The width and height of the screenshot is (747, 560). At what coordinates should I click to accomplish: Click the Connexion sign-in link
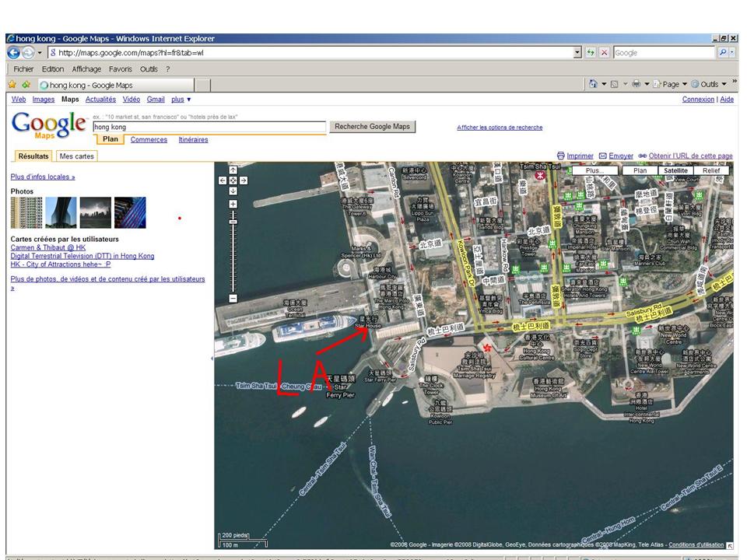[698, 99]
